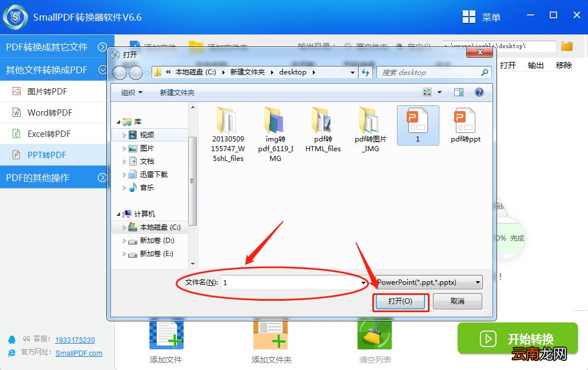Expand the 视频 library tree node
Image resolution: width=588 pixels, height=370 pixels.
point(125,135)
